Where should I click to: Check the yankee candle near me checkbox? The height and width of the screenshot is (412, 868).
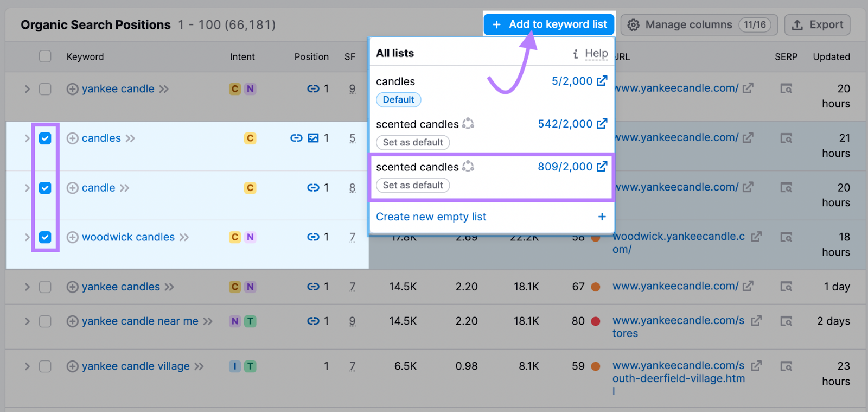pos(45,321)
